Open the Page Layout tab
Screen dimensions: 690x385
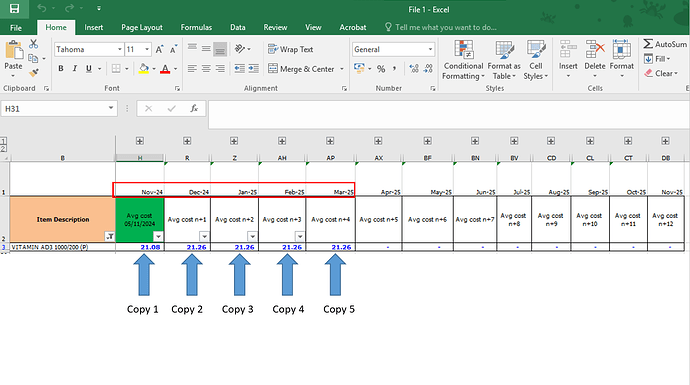pos(142,27)
